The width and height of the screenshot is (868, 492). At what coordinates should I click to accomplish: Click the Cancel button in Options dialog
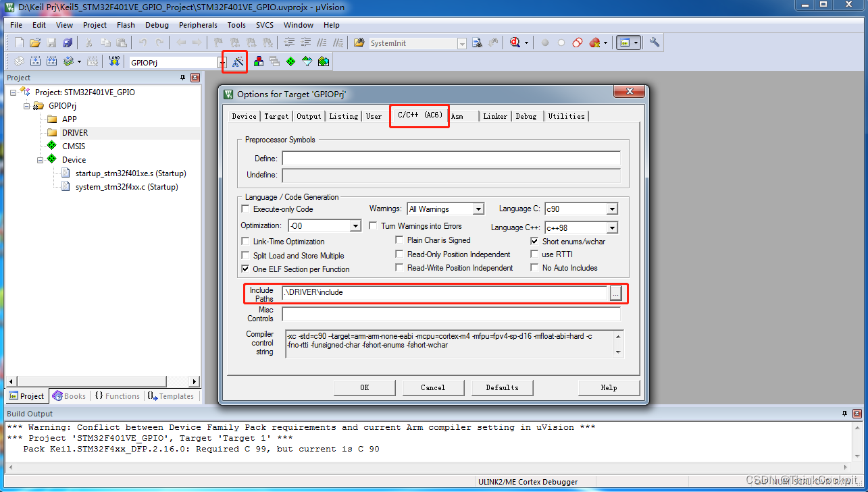433,387
